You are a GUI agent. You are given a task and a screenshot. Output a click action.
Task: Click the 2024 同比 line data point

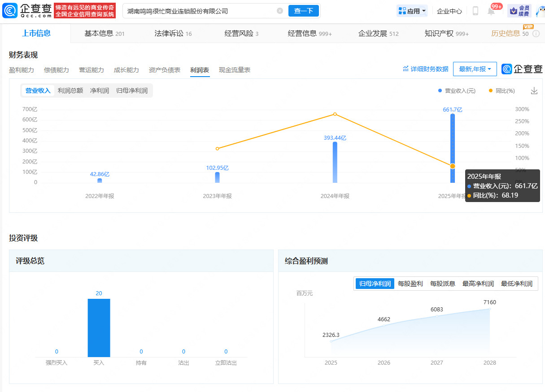(x=335, y=114)
